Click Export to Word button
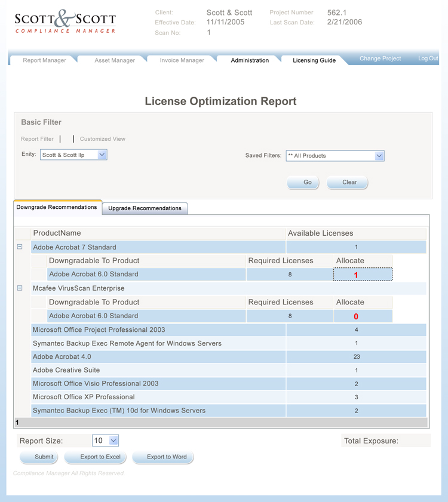The image size is (448, 502). [x=163, y=457]
